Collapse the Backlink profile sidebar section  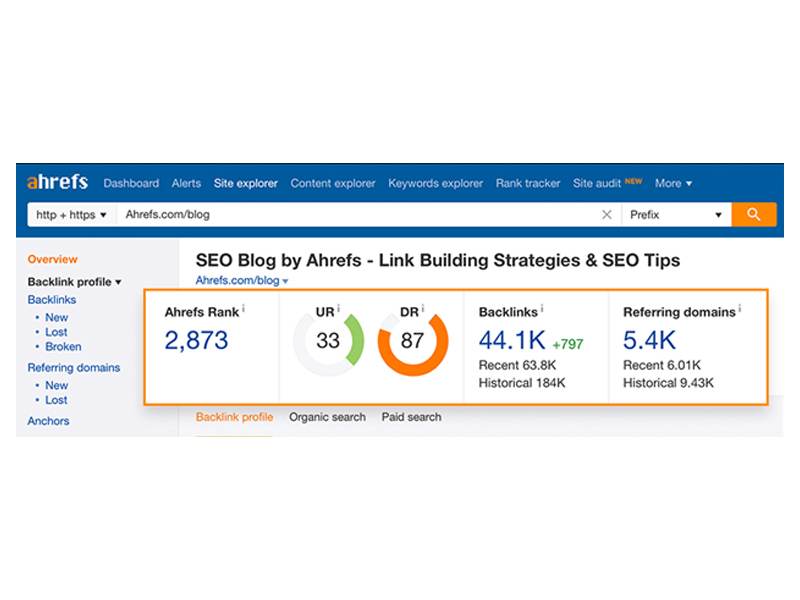tap(74, 282)
